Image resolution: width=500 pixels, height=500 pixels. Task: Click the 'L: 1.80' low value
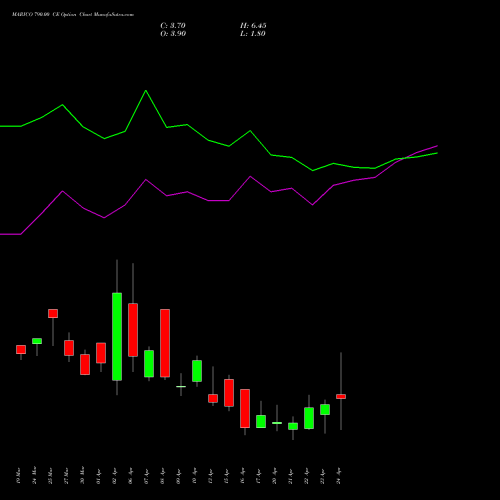point(253,34)
